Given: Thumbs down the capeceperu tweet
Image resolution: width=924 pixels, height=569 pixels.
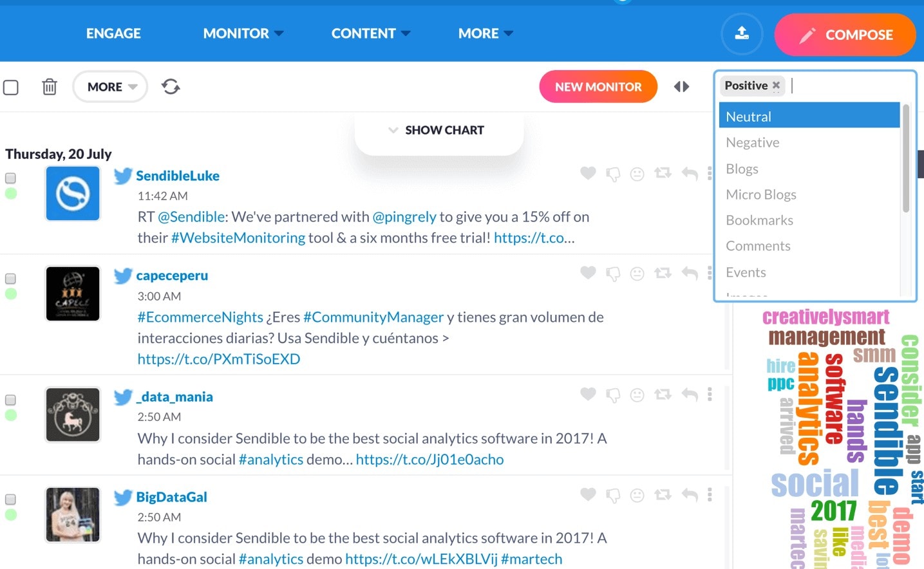Looking at the screenshot, I should 613,274.
